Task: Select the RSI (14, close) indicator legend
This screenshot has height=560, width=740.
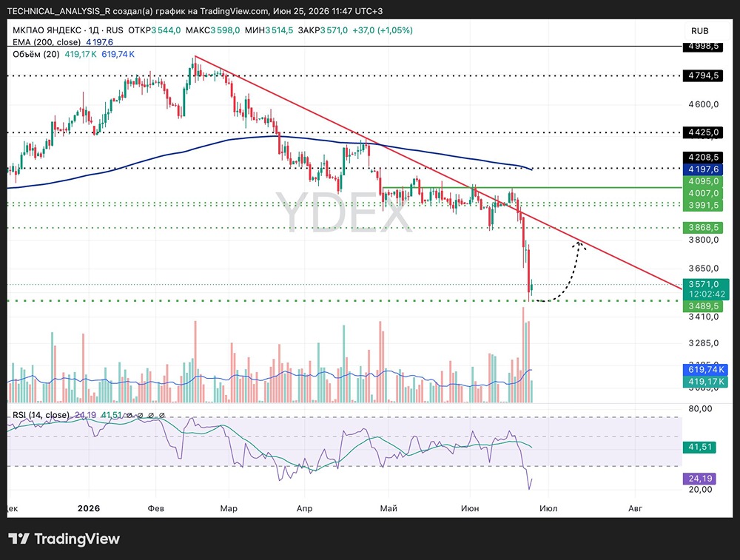Action: coord(41,415)
